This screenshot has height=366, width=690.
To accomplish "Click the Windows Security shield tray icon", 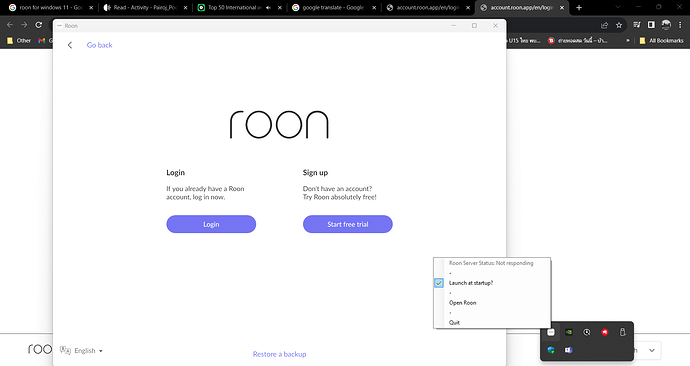I will pyautogui.click(x=551, y=350).
